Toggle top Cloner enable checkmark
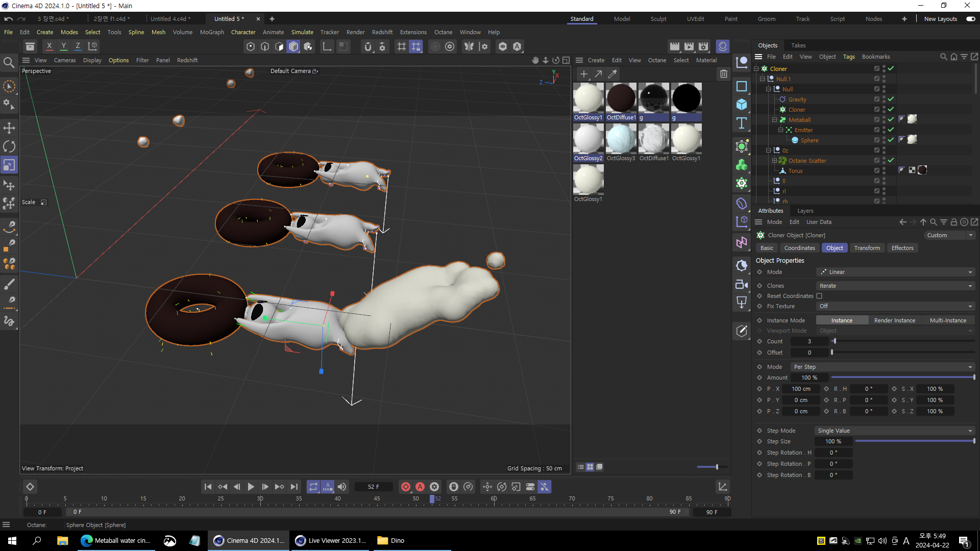Viewport: 980px width, 551px height. click(891, 68)
